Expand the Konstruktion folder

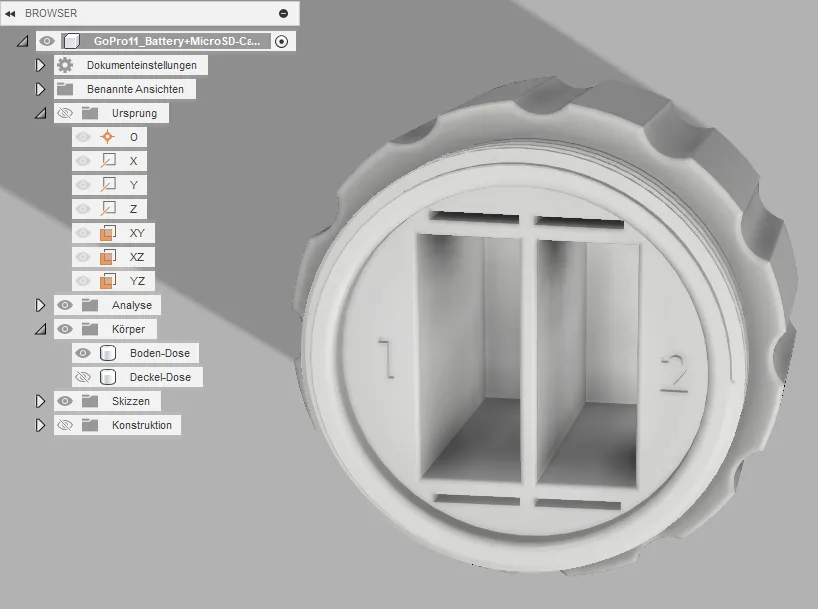tap(41, 425)
